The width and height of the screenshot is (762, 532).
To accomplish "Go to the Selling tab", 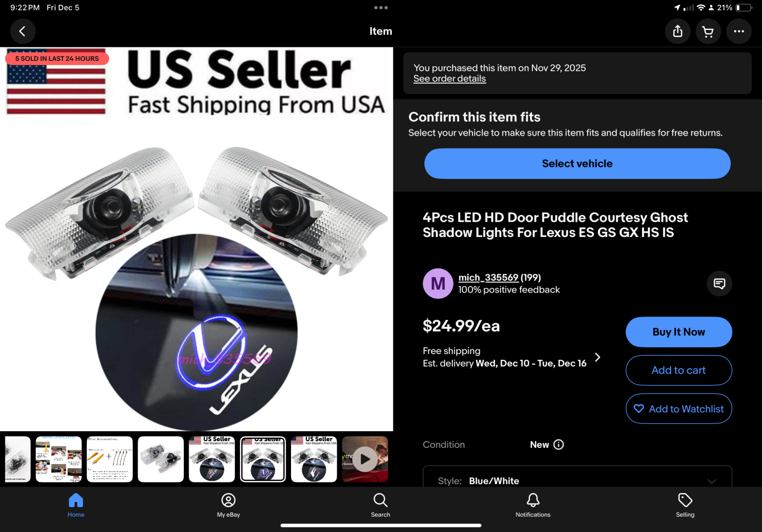I will tap(685, 505).
